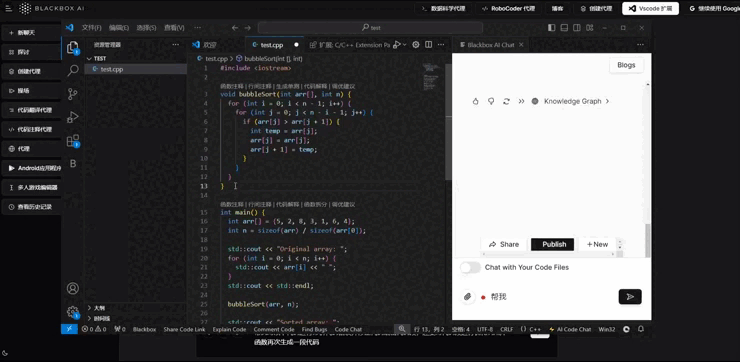Open the Search view in activity bar

click(x=73, y=70)
